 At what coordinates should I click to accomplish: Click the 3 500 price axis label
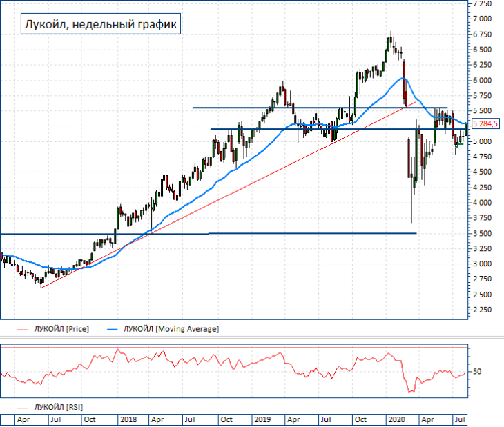[x=482, y=233]
